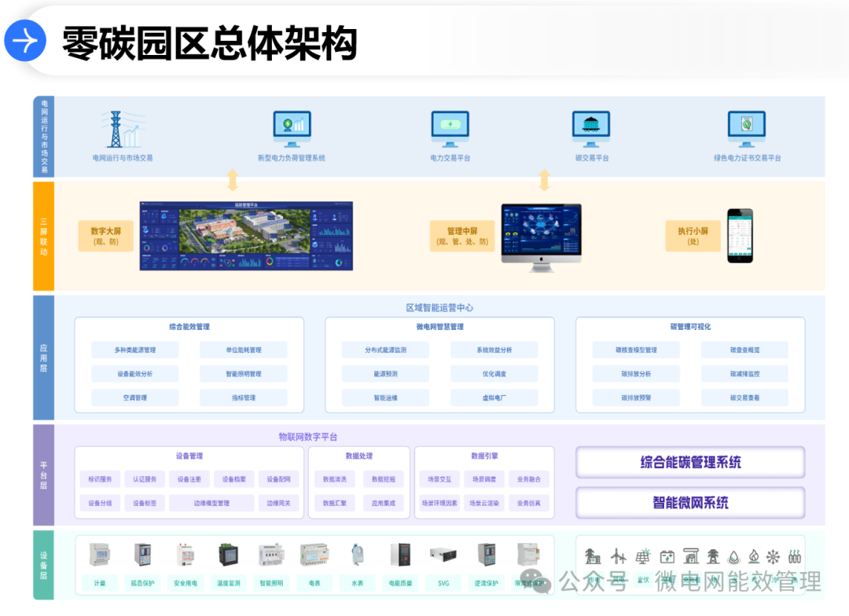Click the 电力交易平台 screen icon

(450, 126)
